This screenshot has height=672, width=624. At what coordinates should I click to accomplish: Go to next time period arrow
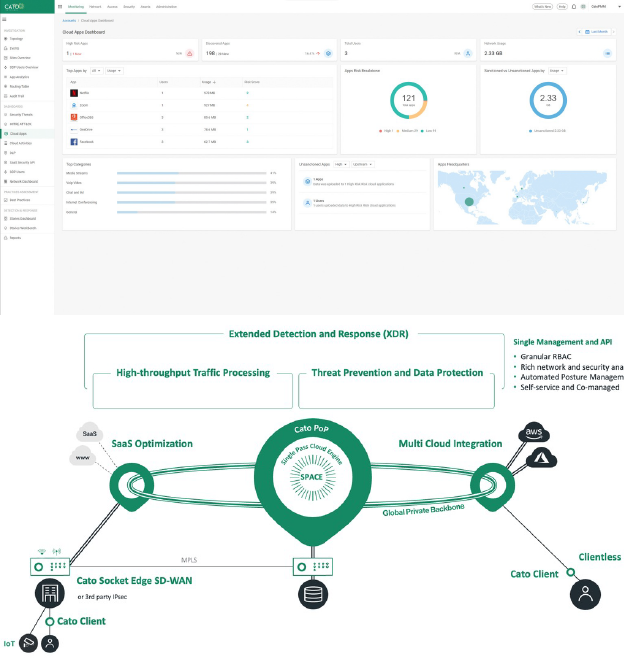click(614, 32)
